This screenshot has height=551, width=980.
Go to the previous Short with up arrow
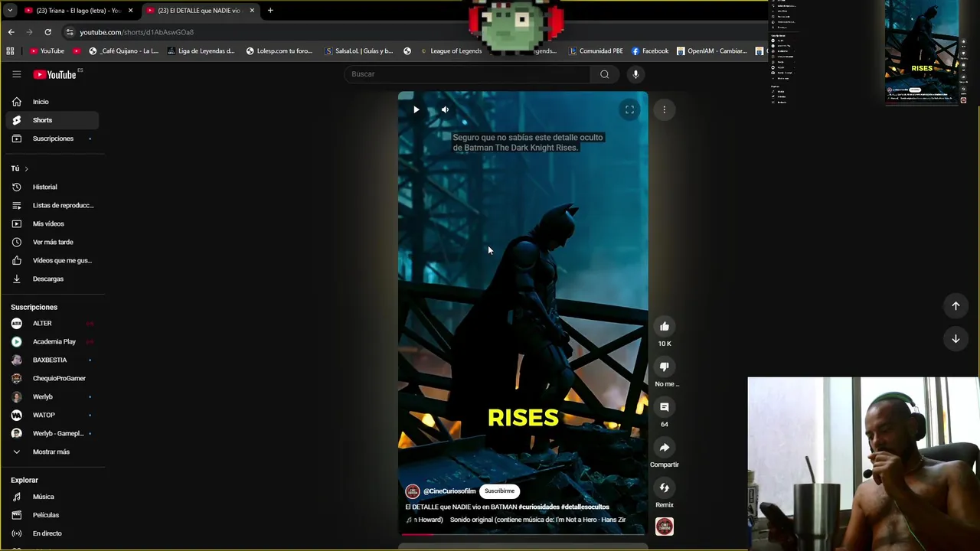click(955, 305)
